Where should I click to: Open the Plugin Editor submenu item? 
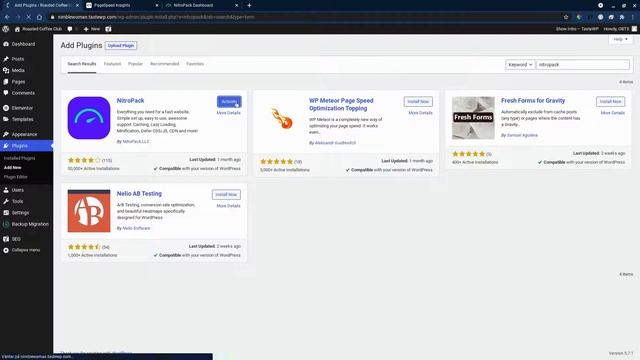(16, 177)
